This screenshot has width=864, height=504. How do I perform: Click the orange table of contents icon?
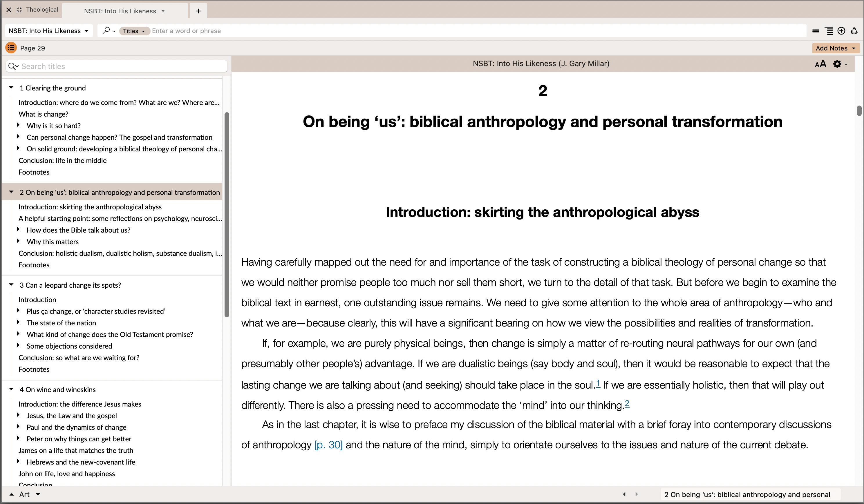11,48
